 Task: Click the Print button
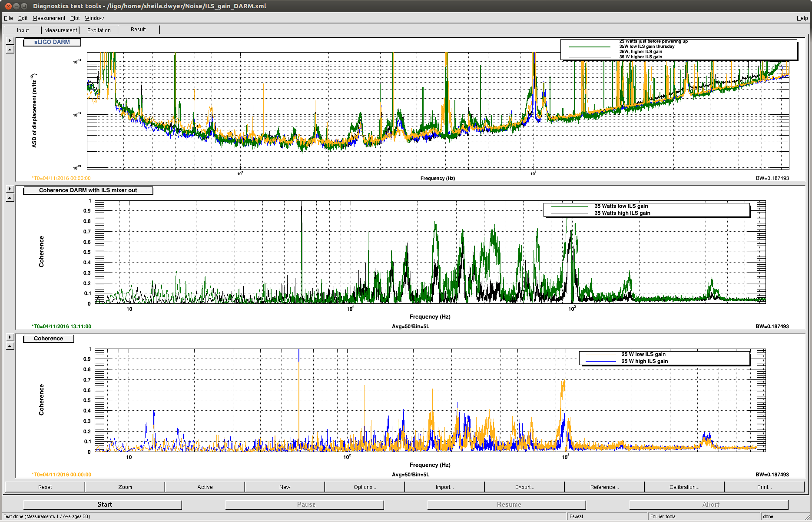[765, 487]
